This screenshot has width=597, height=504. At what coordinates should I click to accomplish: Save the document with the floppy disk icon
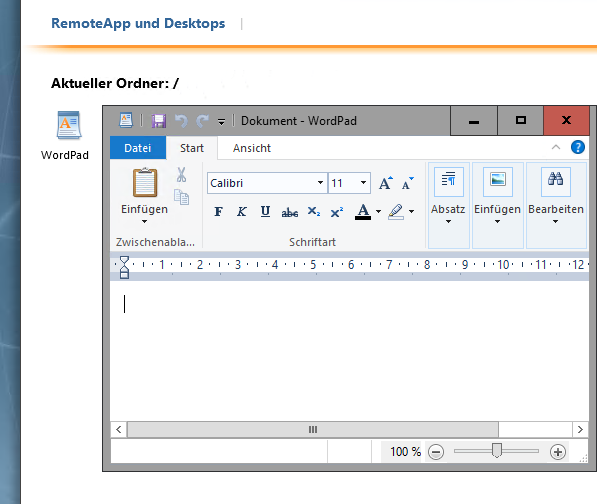pyautogui.click(x=159, y=121)
